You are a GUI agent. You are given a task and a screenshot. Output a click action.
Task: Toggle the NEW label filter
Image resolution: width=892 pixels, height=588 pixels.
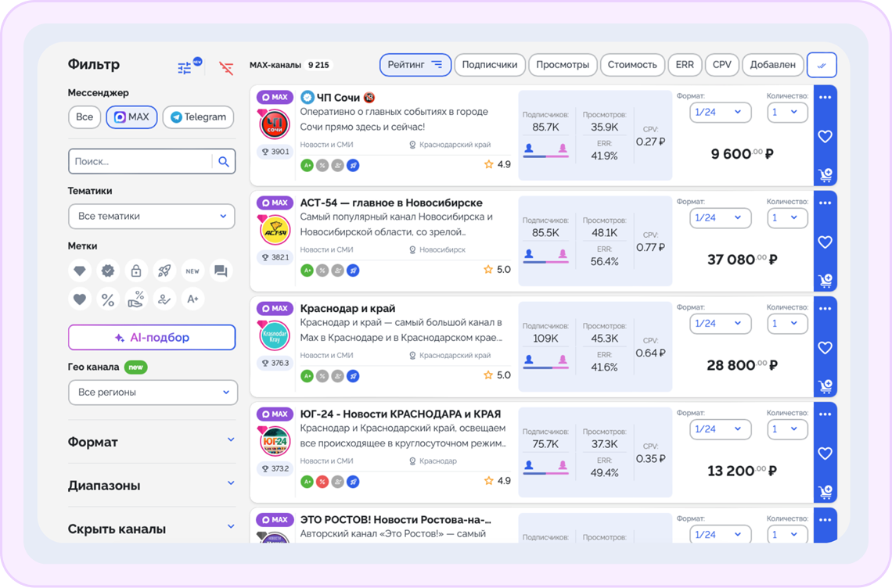(x=192, y=271)
